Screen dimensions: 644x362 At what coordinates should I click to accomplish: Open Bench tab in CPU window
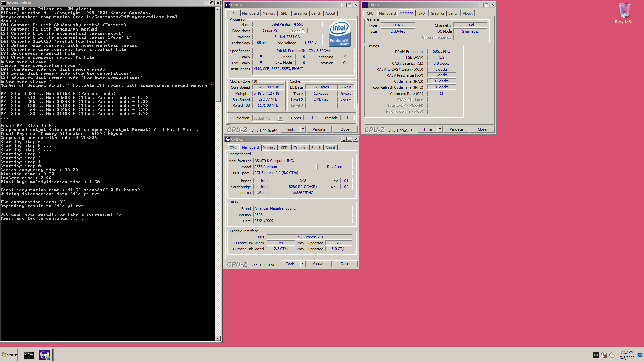pyautogui.click(x=316, y=13)
